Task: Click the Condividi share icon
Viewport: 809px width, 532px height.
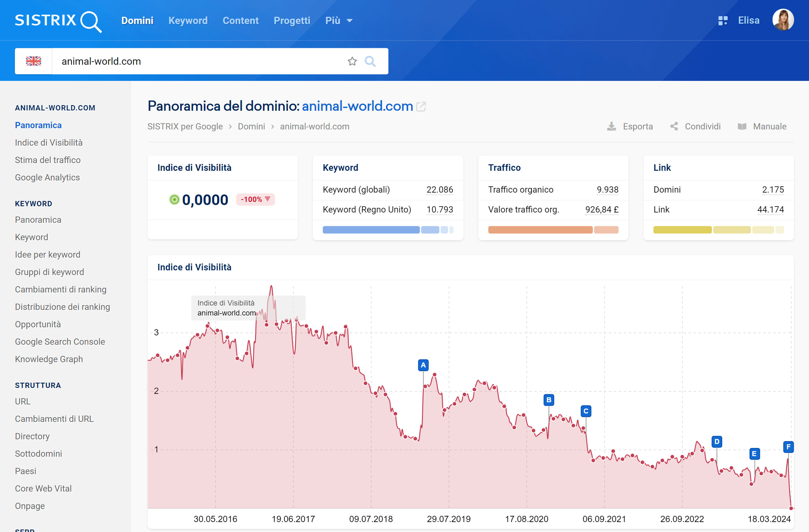Action: [674, 126]
